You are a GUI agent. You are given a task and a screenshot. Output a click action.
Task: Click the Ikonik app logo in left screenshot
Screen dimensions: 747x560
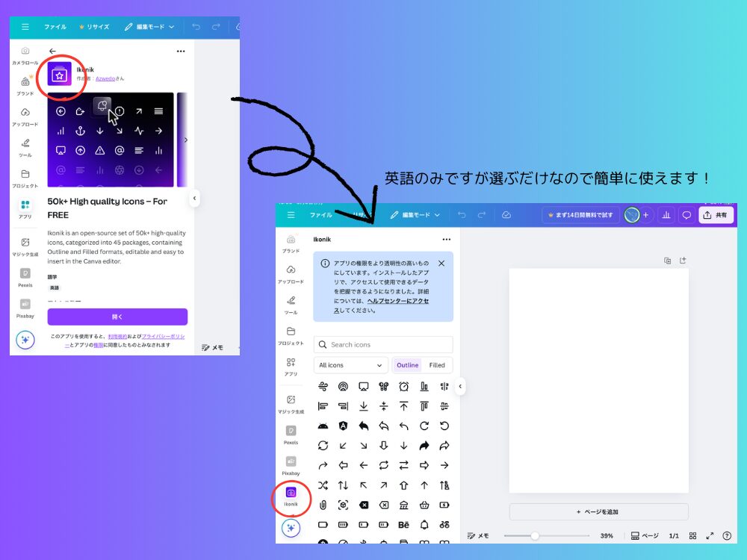(60, 74)
